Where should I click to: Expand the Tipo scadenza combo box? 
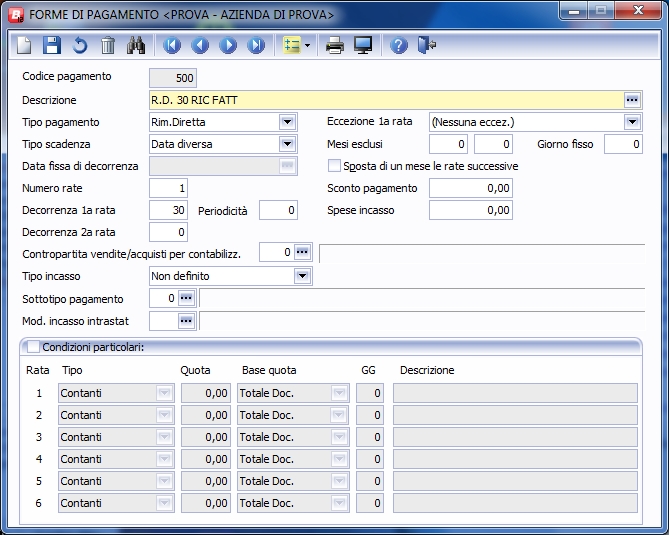point(287,144)
